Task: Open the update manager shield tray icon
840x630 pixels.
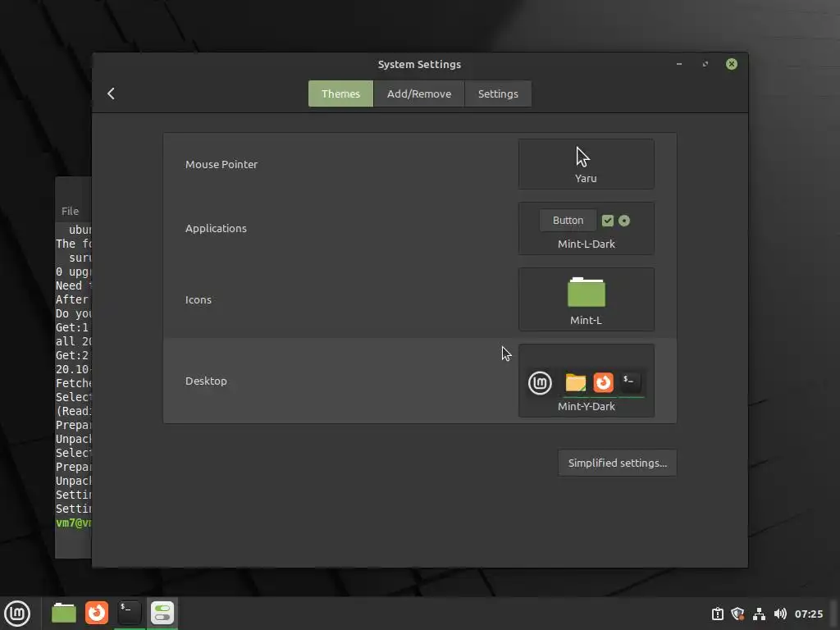Action: (737, 614)
